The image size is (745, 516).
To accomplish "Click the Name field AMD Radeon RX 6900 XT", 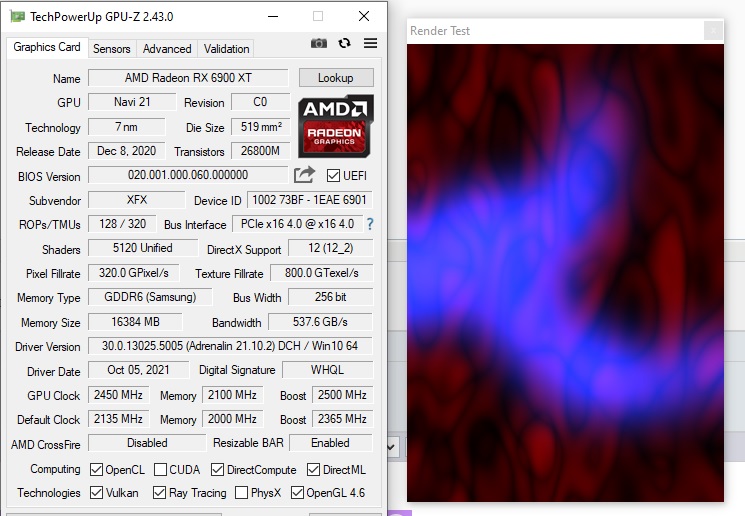I will coord(188,78).
